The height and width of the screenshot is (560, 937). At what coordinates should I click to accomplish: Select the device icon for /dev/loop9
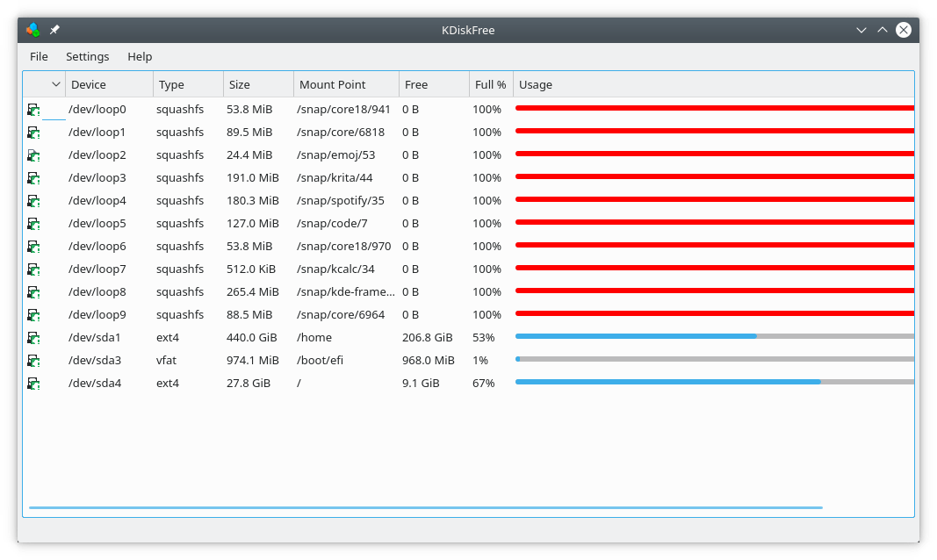pos(33,314)
